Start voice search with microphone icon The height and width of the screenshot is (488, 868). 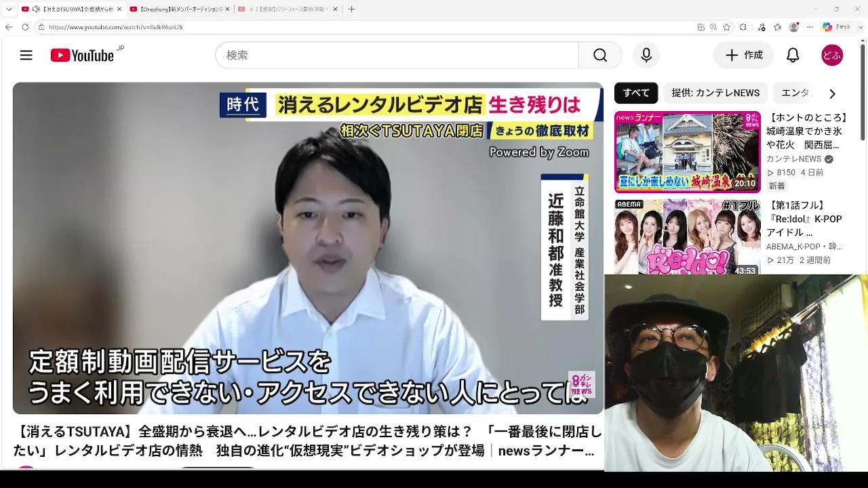tap(646, 56)
